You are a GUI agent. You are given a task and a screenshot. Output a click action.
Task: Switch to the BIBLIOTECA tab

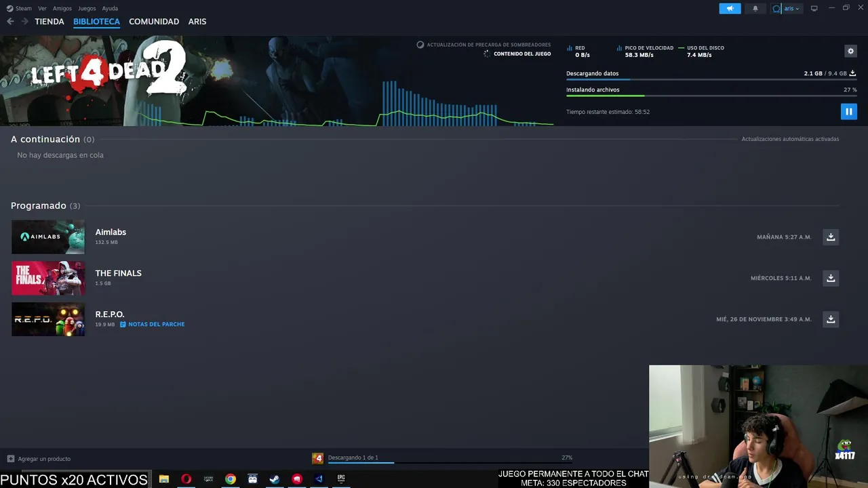pyautogui.click(x=96, y=22)
